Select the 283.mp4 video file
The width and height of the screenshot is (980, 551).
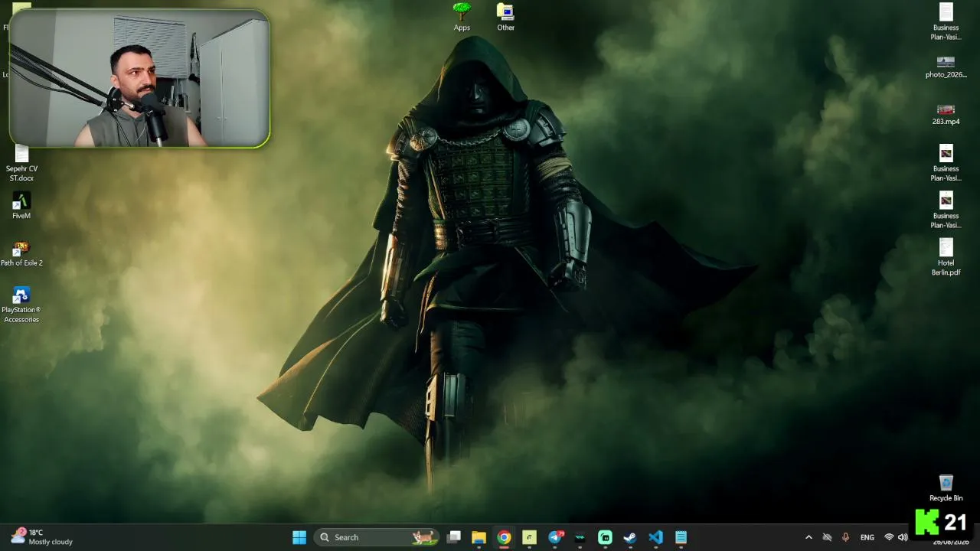[946, 114]
